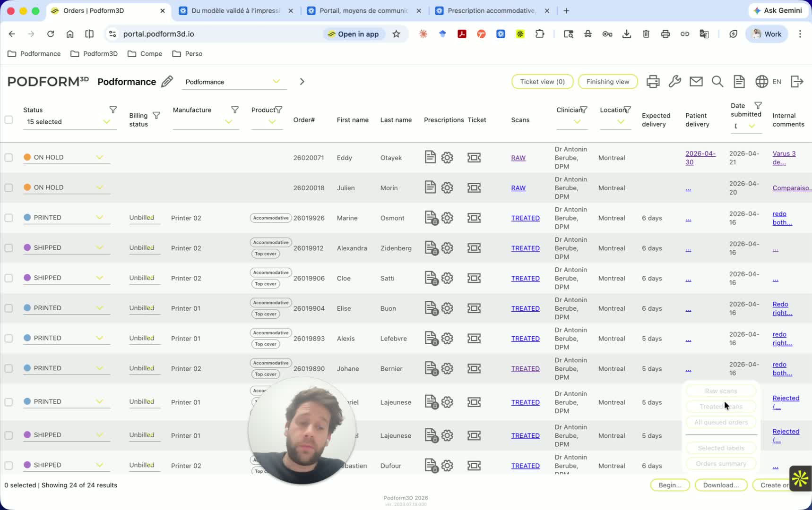
Task: Switch to Finishing view
Action: [607, 82]
